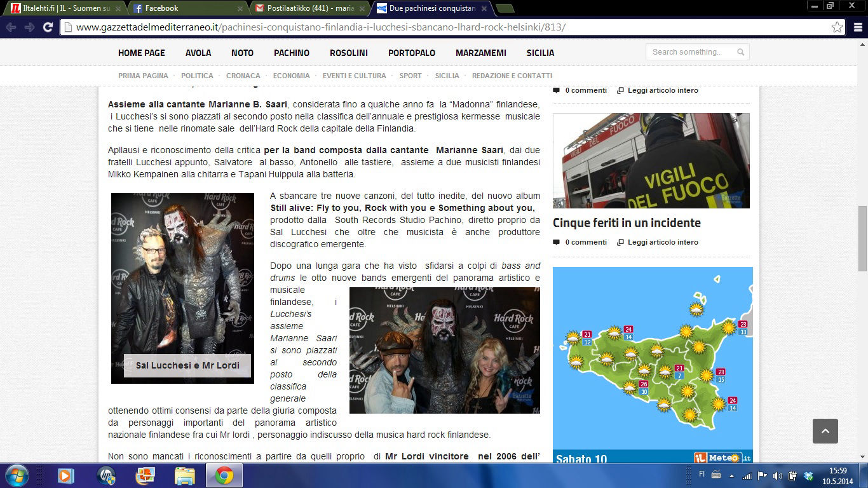Open the PACHINO menu item
The width and height of the screenshot is (868, 488).
point(292,53)
